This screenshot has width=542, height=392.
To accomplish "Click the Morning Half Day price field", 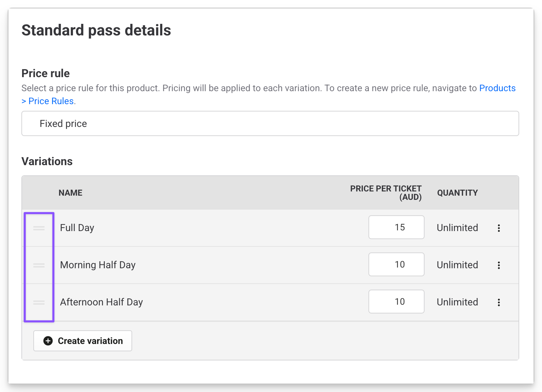I will 396,265.
